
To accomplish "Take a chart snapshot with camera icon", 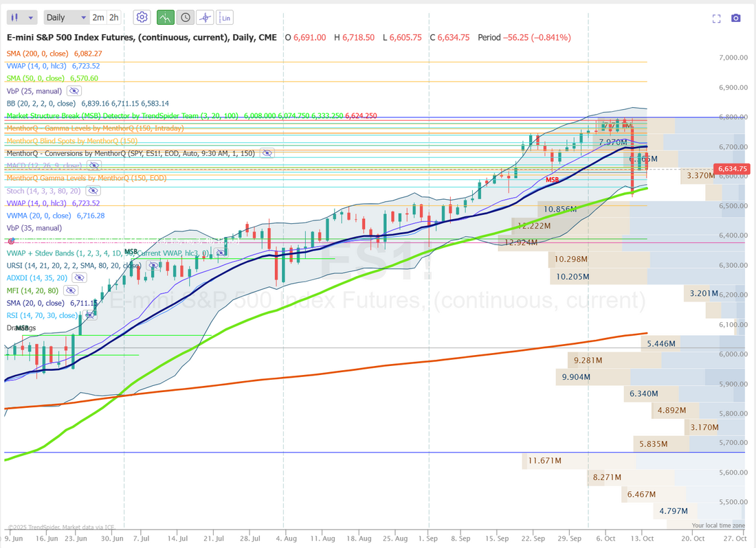I will click(x=736, y=19).
